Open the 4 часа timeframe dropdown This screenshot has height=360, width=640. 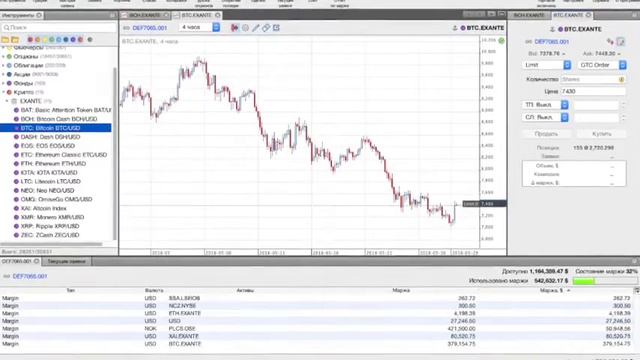[x=200, y=27]
